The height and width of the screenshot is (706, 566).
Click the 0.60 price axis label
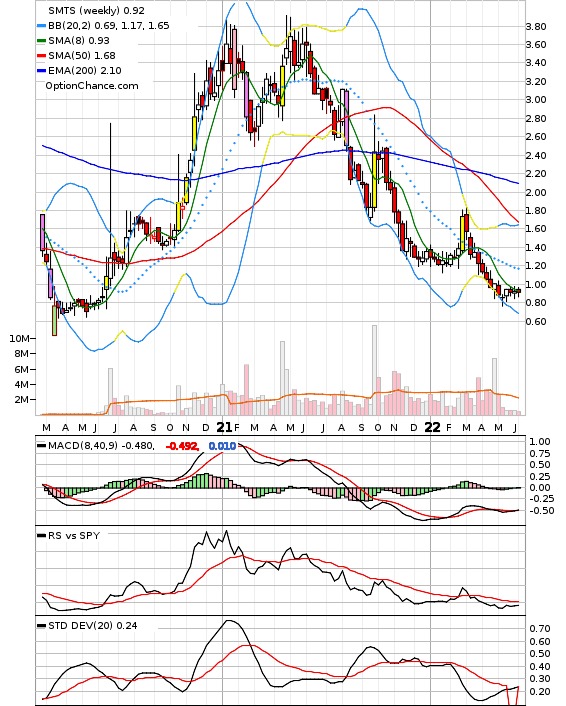[x=536, y=321]
